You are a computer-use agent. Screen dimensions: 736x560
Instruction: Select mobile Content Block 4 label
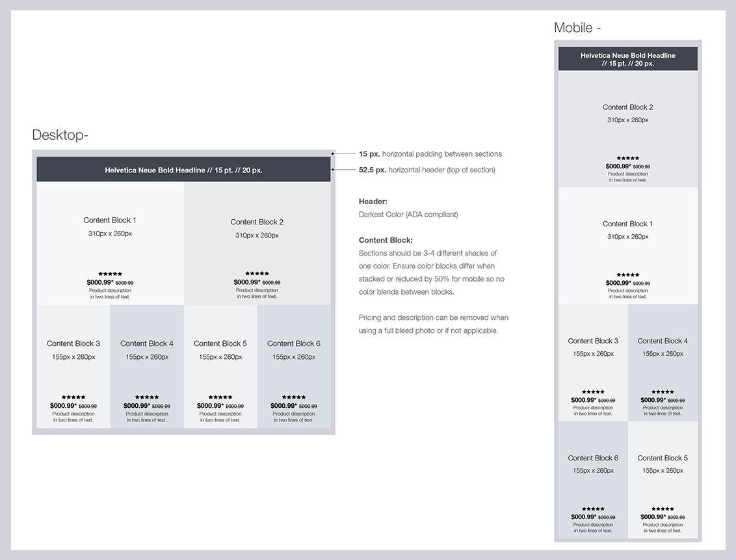663,341
